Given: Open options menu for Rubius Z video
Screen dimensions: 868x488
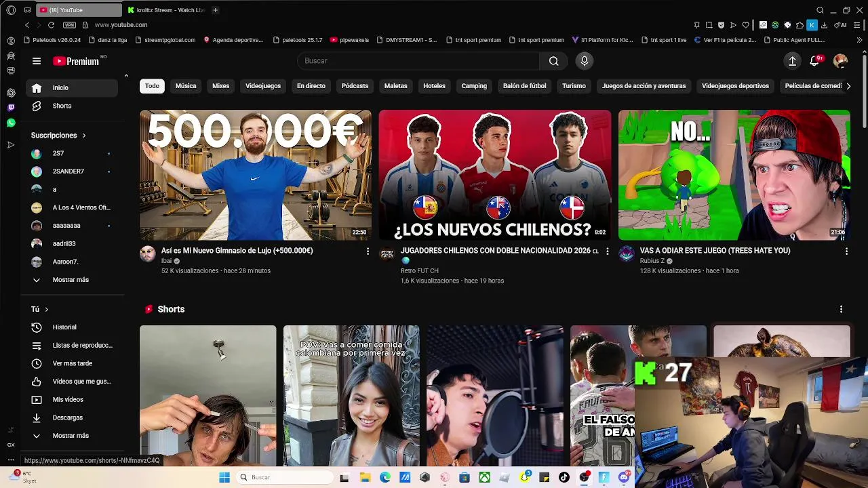Looking at the screenshot, I should point(846,251).
